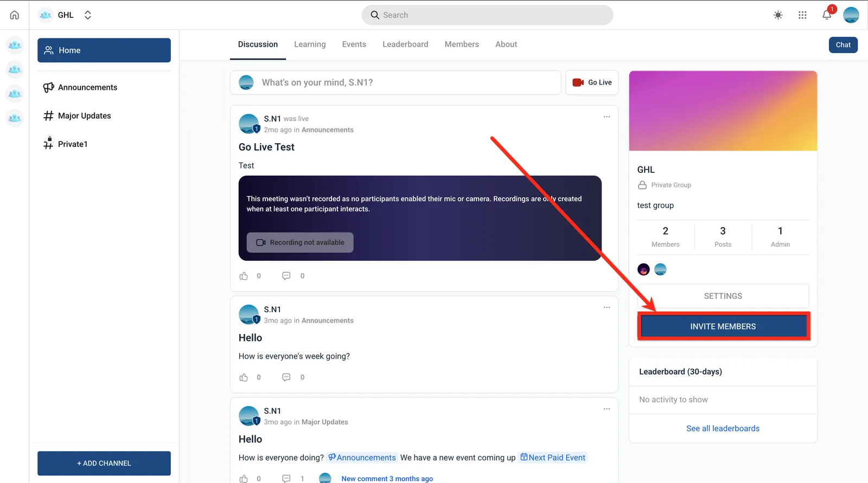Viewport: 868px width, 483px height.
Task: Toggle the light/dark theme sun icon
Action: [x=778, y=15]
